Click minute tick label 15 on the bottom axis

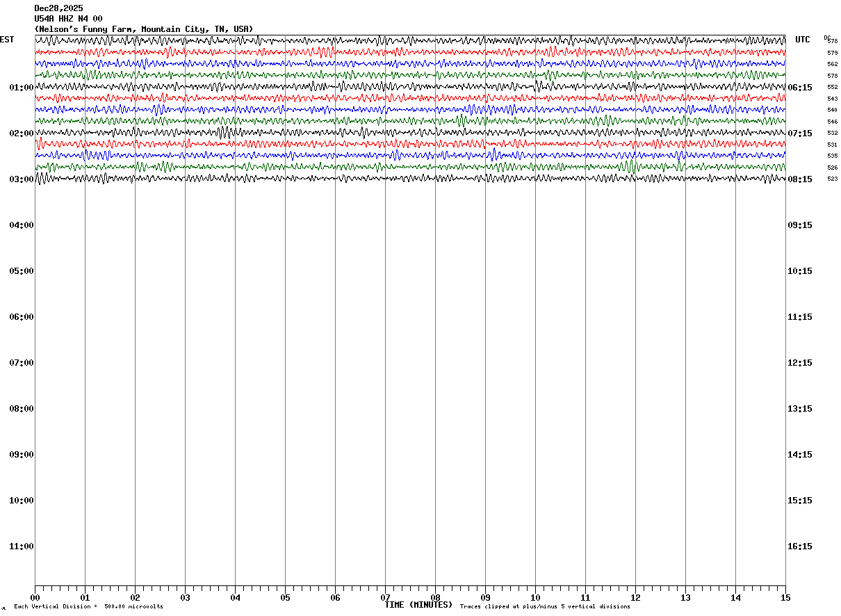785,598
